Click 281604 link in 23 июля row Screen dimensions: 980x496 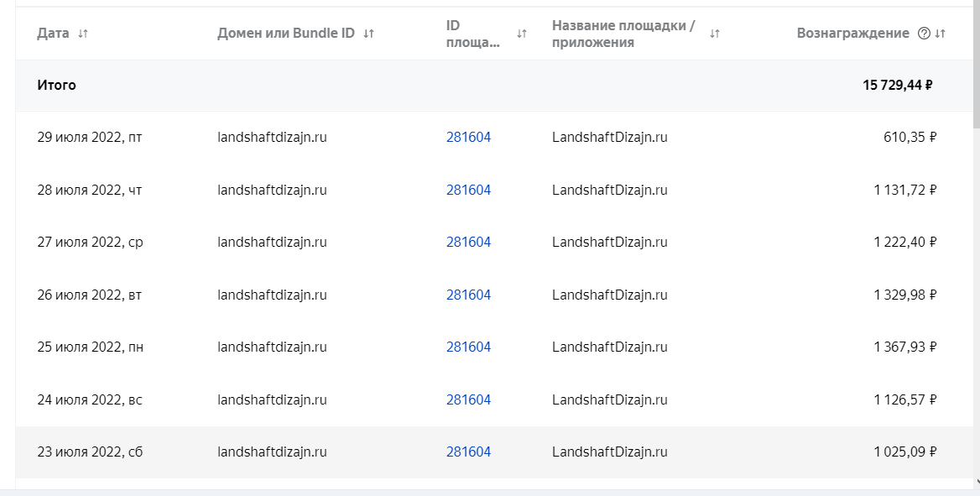point(468,452)
